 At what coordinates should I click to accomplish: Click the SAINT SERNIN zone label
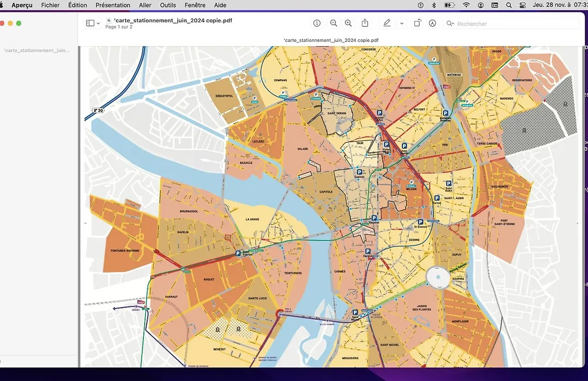(x=337, y=113)
